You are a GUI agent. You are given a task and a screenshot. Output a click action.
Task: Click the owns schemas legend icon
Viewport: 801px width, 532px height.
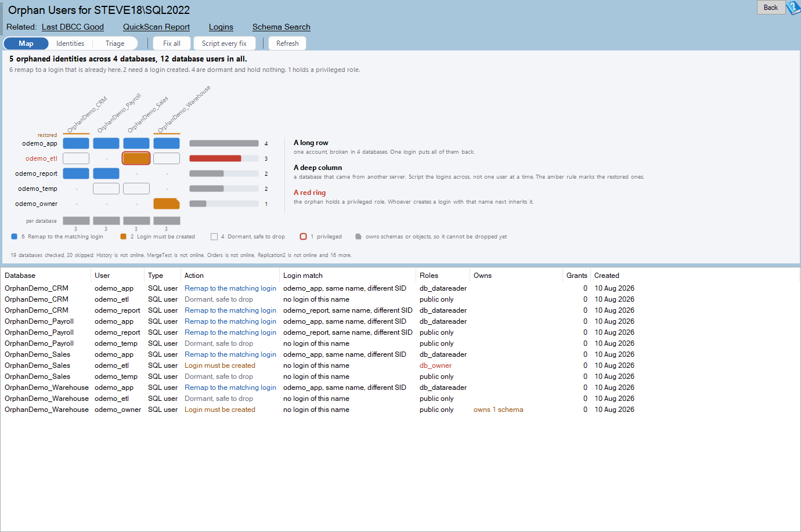tap(359, 237)
